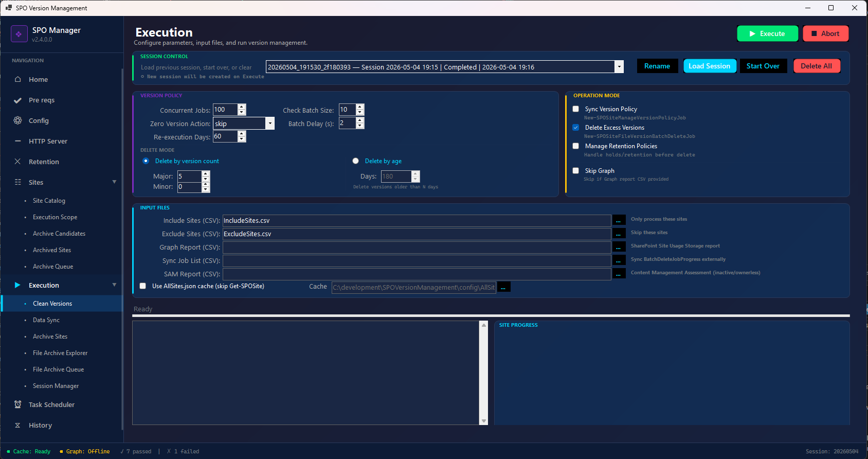
Task: Click Include Sites CSV input field
Action: [x=417, y=221]
